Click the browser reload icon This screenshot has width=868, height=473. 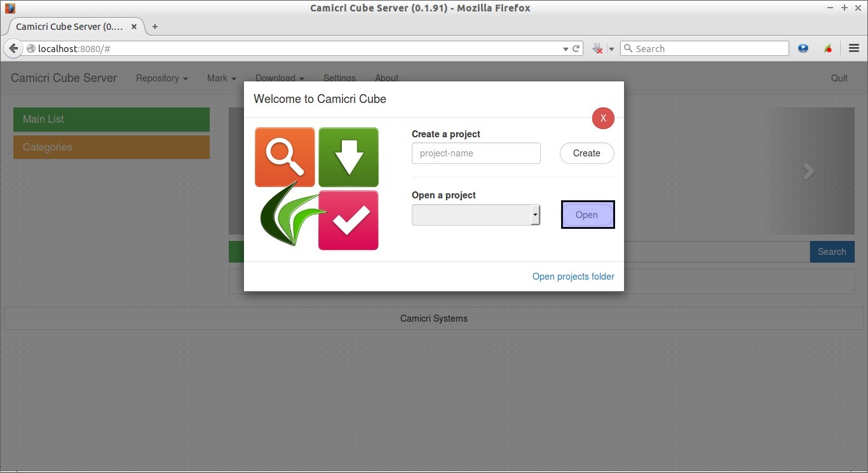(576, 48)
